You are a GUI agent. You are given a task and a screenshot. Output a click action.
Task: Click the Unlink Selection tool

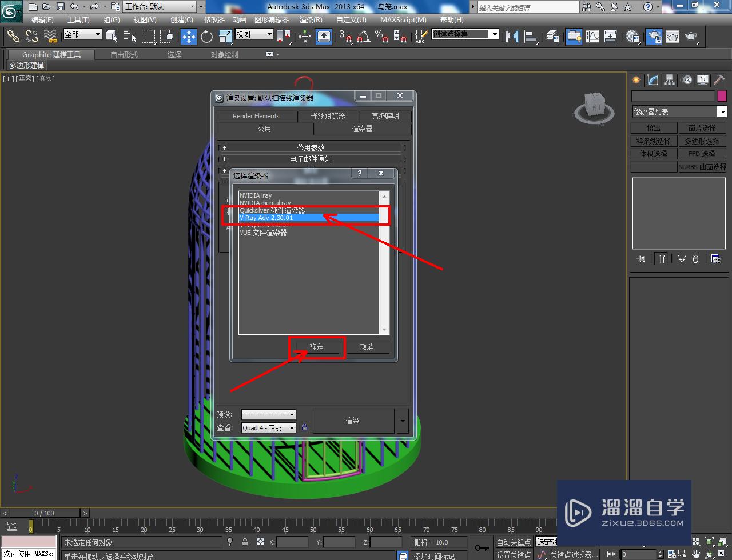(31, 36)
